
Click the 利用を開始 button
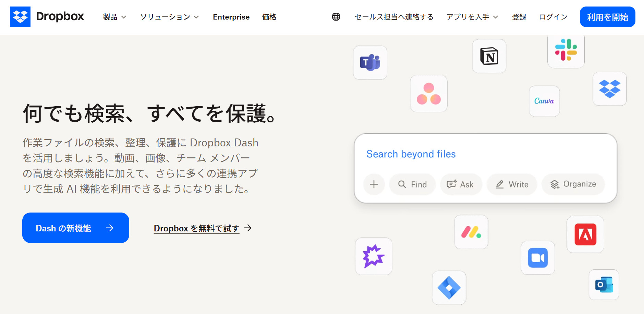coord(607,16)
